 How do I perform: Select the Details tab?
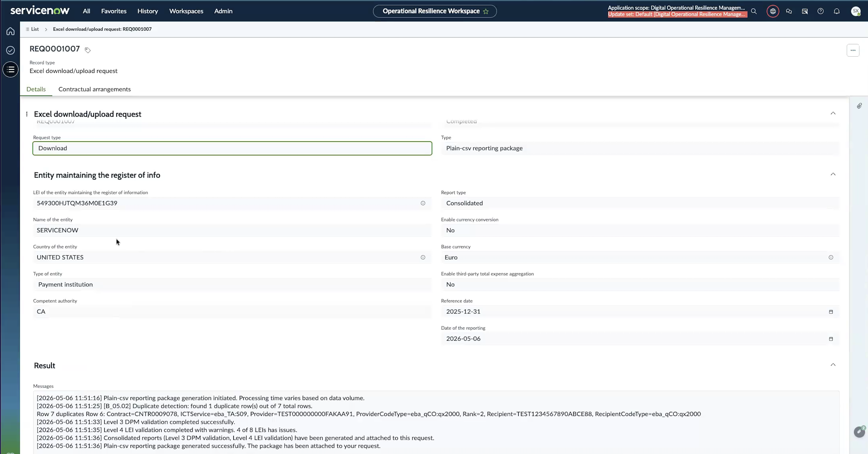36,89
